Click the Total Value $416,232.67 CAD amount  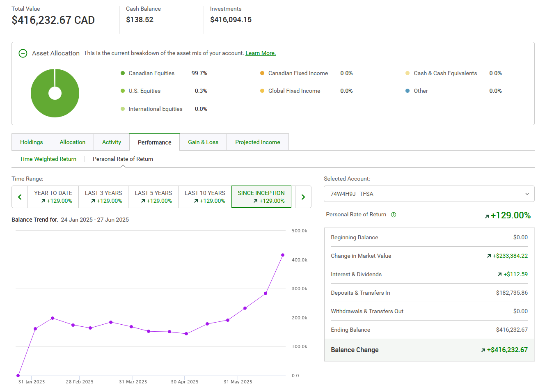click(53, 20)
